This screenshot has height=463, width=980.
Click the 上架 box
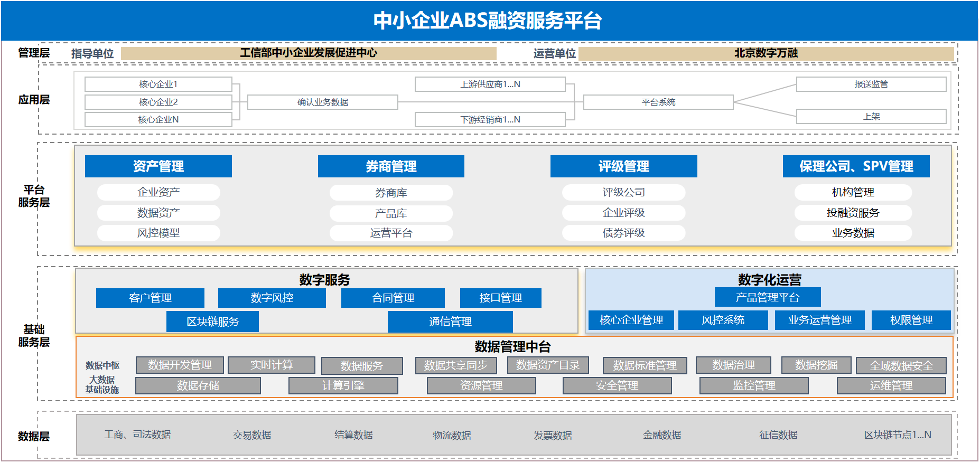point(871,116)
